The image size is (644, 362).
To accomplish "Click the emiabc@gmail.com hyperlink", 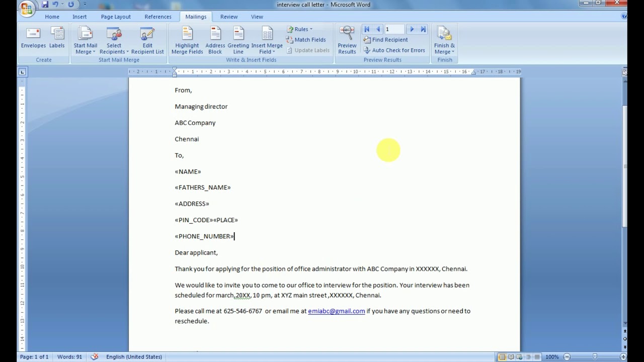I will (x=337, y=311).
